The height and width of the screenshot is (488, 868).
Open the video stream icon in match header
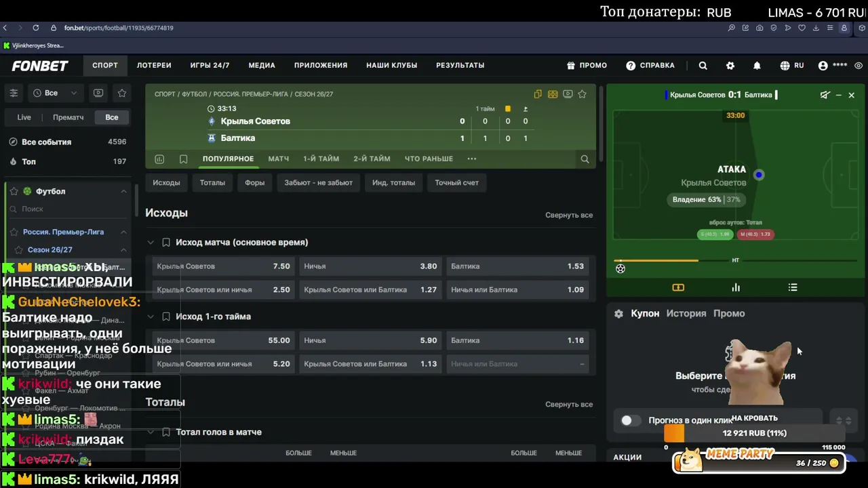click(568, 94)
